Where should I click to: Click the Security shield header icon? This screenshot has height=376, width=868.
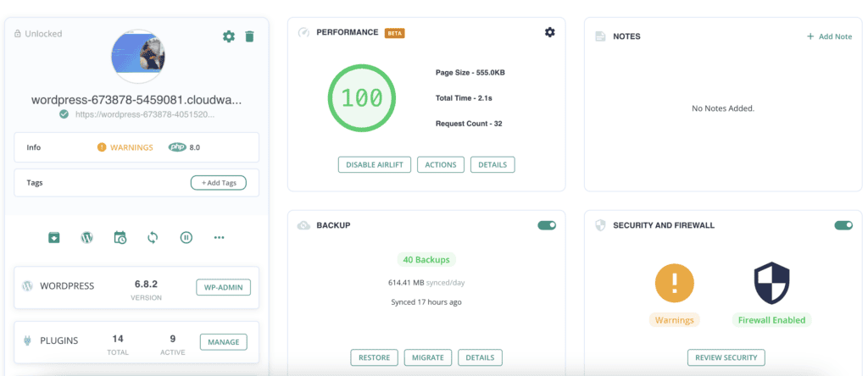(600, 225)
